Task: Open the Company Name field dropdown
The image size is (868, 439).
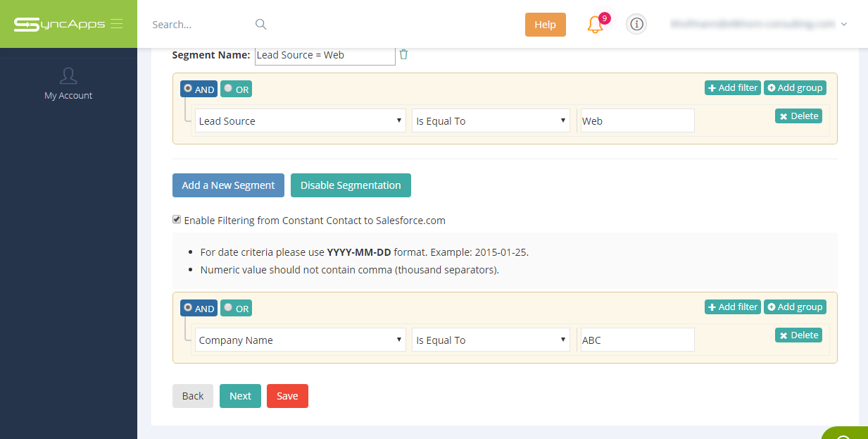Action: click(301, 340)
